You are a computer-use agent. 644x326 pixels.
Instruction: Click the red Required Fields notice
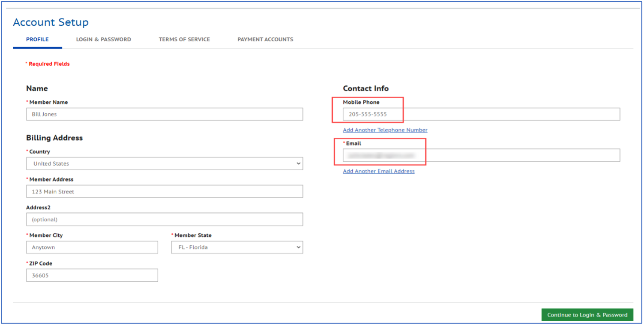tap(48, 64)
